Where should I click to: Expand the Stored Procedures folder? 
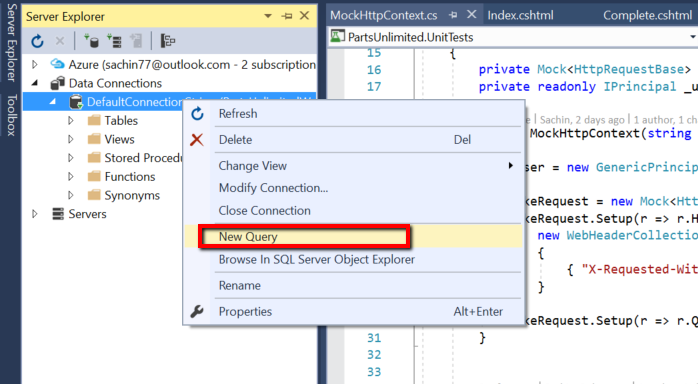click(71, 158)
